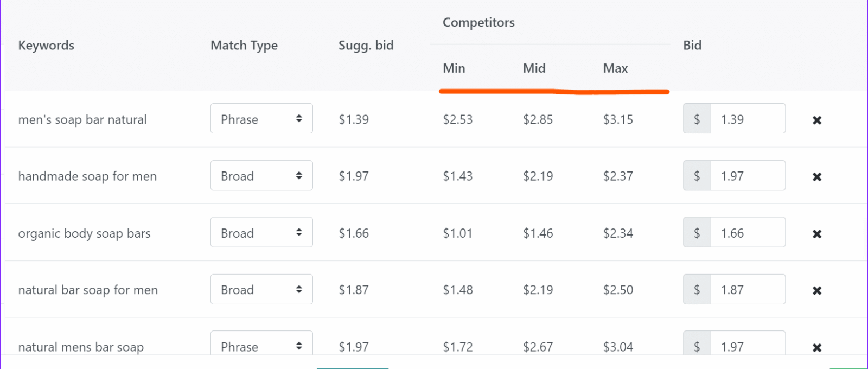
Task: Expand match type selector for organic body soap bars
Action: (x=261, y=232)
